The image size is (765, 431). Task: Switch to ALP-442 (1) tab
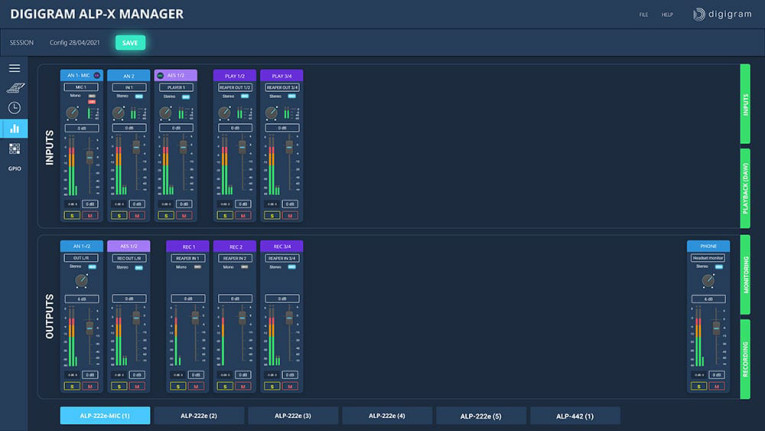[x=575, y=416]
